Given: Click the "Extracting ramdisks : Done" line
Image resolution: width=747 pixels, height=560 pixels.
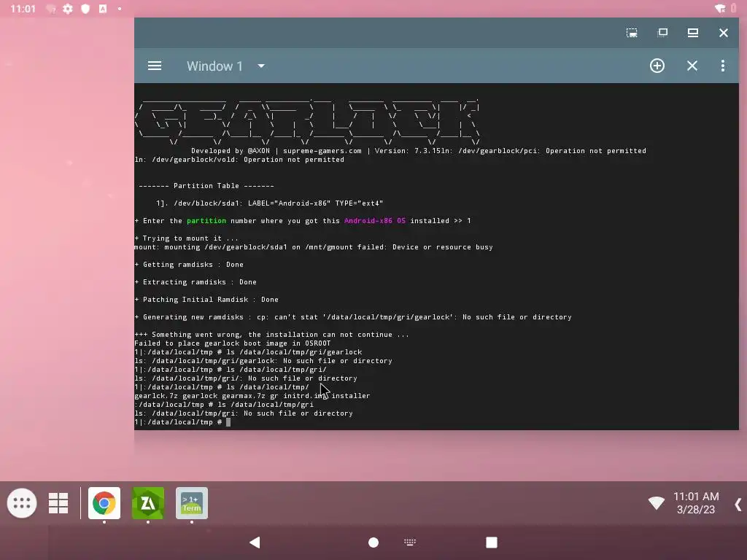Looking at the screenshot, I should (196, 282).
